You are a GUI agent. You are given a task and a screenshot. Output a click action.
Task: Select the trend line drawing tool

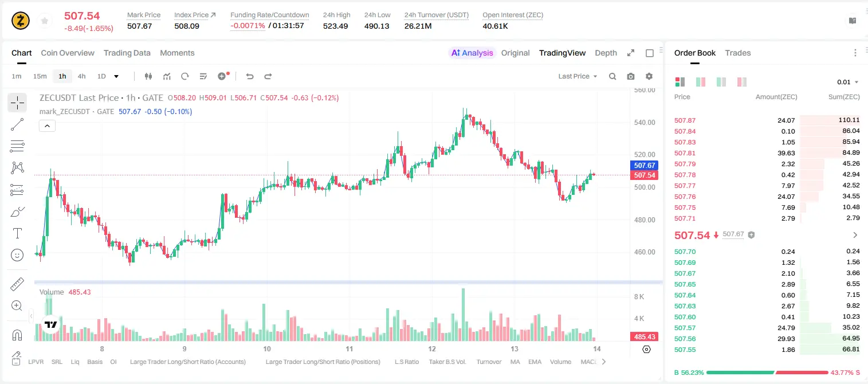17,124
